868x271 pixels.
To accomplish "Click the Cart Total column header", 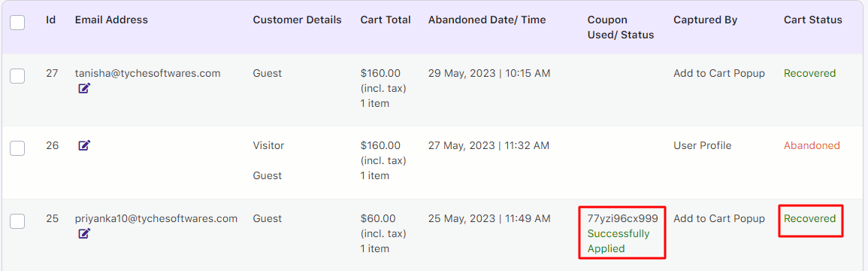I will 386,20.
